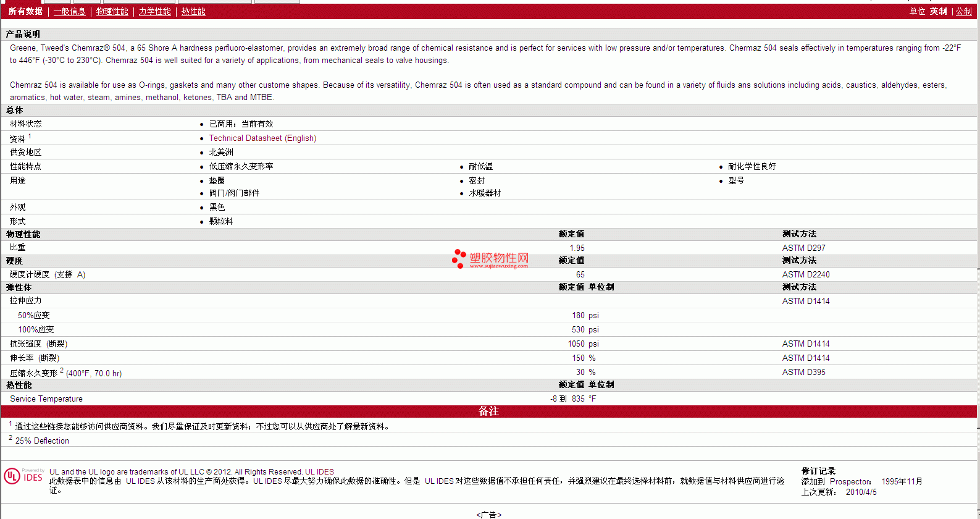Switch to the 物理性能 tab
Screen dimensions: 980x519
112,11
